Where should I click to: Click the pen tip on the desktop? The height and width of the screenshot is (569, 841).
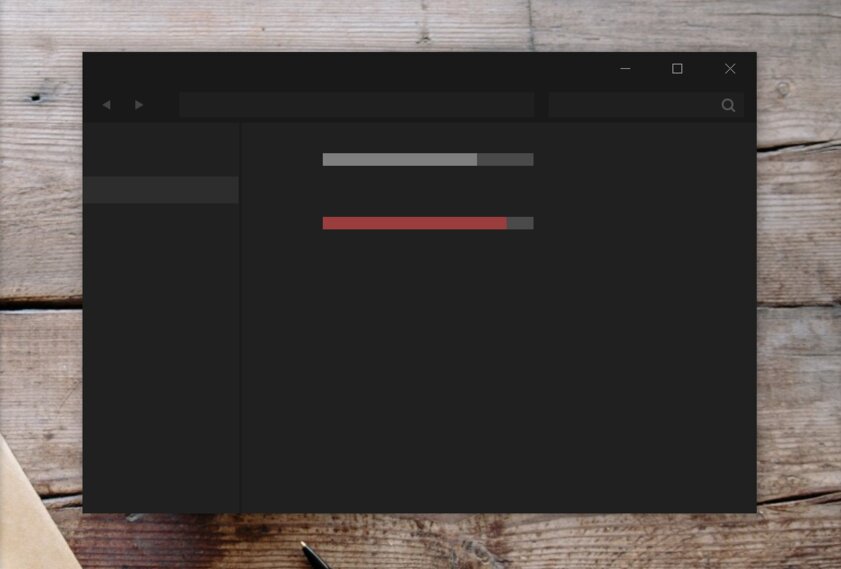click(305, 546)
